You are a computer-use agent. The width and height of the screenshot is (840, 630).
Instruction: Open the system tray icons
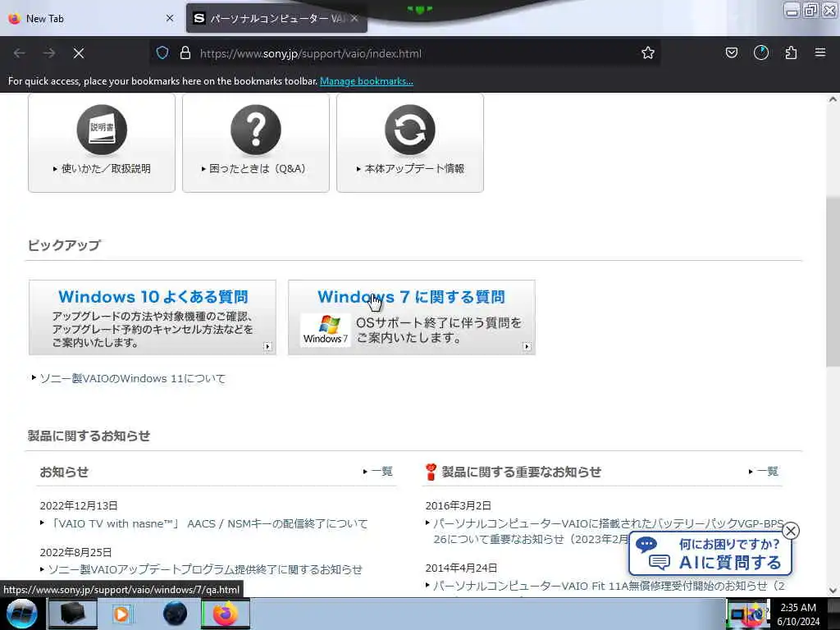pos(748,615)
